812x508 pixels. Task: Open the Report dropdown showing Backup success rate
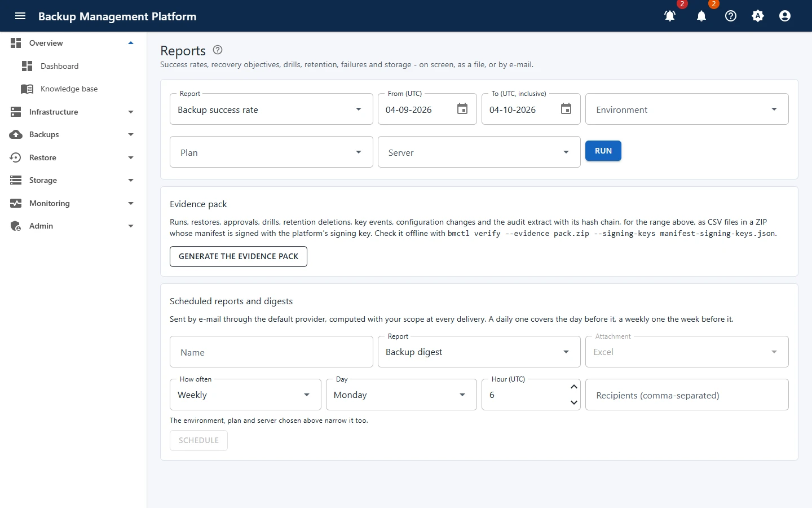coord(271,109)
